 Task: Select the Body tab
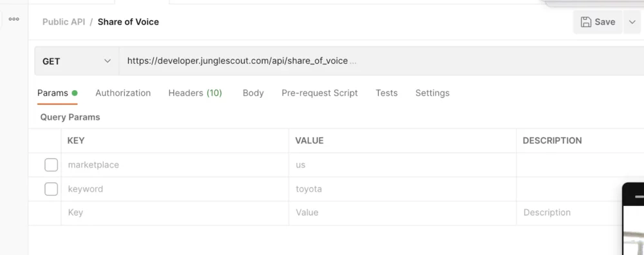point(253,93)
